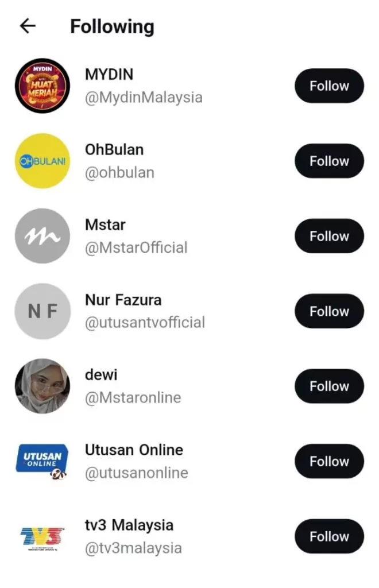Tap the NF initials avatar

(x=42, y=311)
